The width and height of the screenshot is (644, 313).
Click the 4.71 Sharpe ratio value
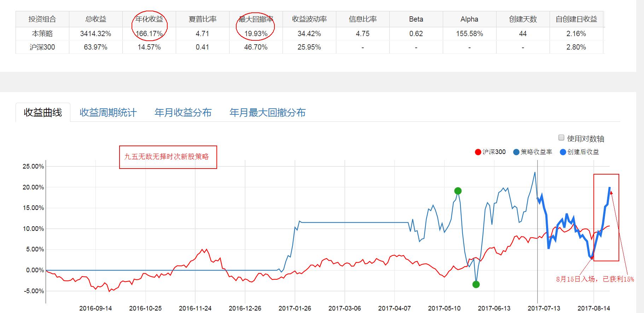pos(202,34)
